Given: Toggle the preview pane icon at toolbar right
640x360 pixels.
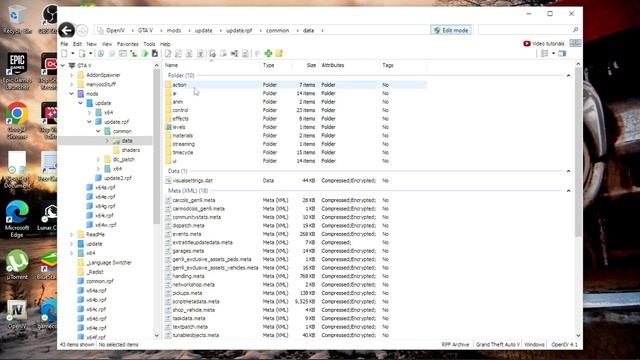Looking at the screenshot, I should [x=562, y=53].
